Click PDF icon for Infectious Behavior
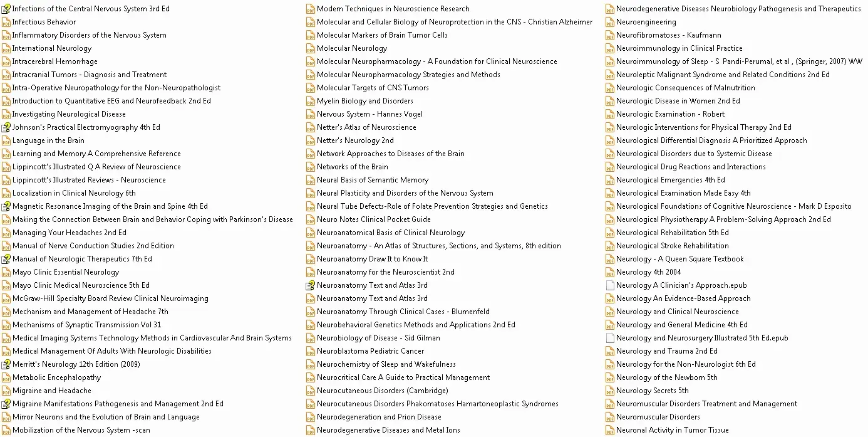The width and height of the screenshot is (868, 437). pos(6,22)
